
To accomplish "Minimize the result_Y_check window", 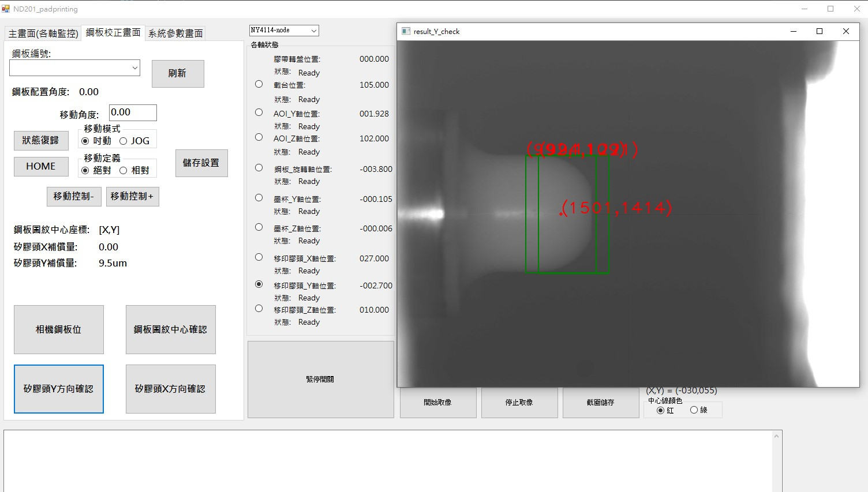I will click(794, 31).
